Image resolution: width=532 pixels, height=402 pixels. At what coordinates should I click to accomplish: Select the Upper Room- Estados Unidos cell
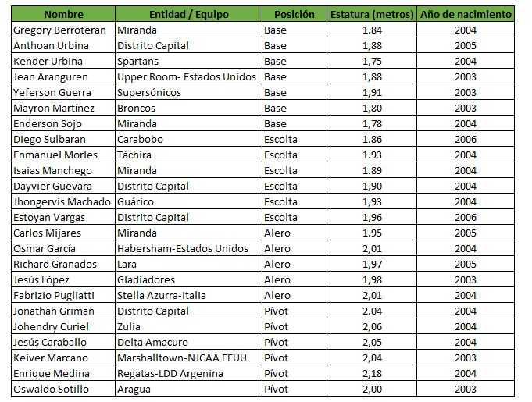[x=188, y=76]
